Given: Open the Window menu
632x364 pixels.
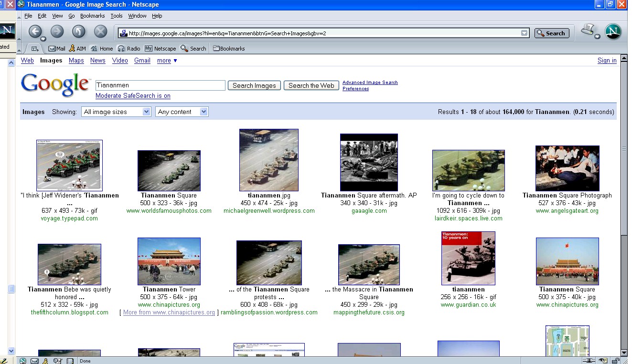Looking at the screenshot, I should point(137,16).
